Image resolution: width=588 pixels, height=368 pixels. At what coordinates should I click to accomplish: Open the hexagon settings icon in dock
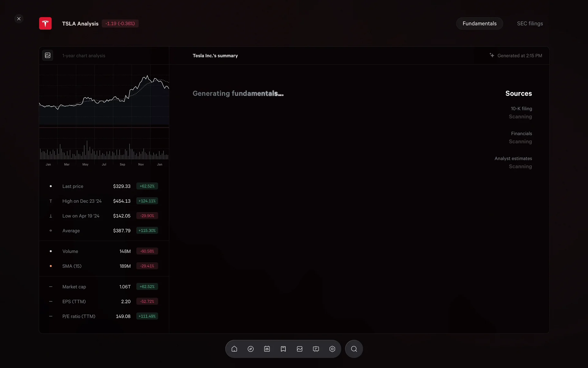(x=332, y=349)
